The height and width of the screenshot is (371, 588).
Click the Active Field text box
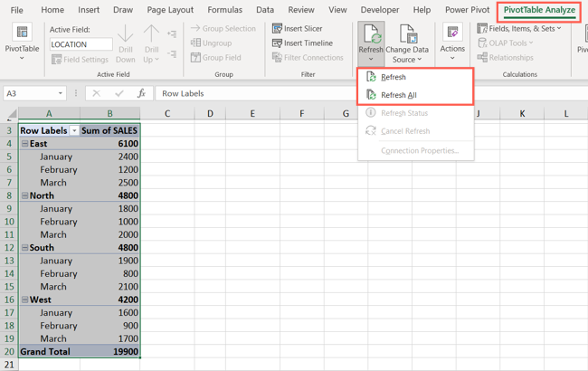[81, 44]
